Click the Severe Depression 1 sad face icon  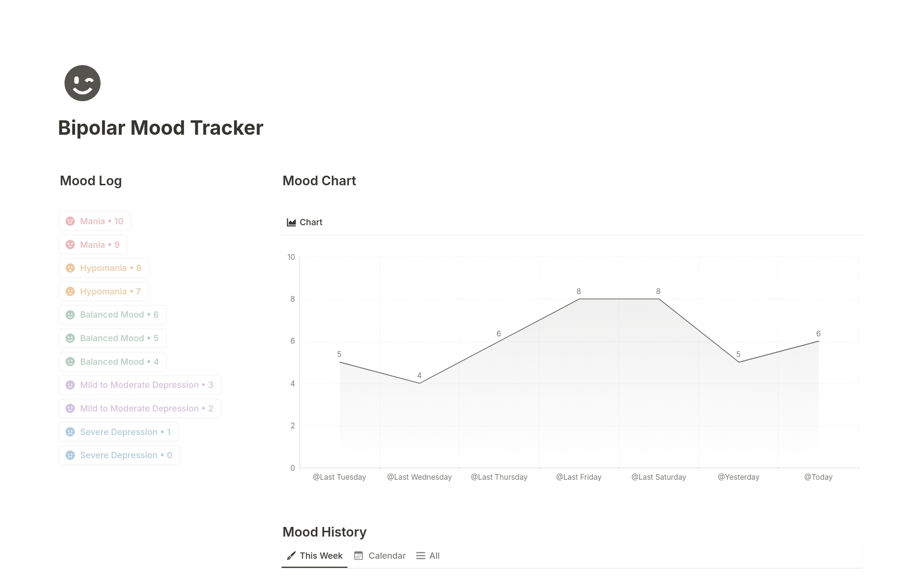coord(70,432)
